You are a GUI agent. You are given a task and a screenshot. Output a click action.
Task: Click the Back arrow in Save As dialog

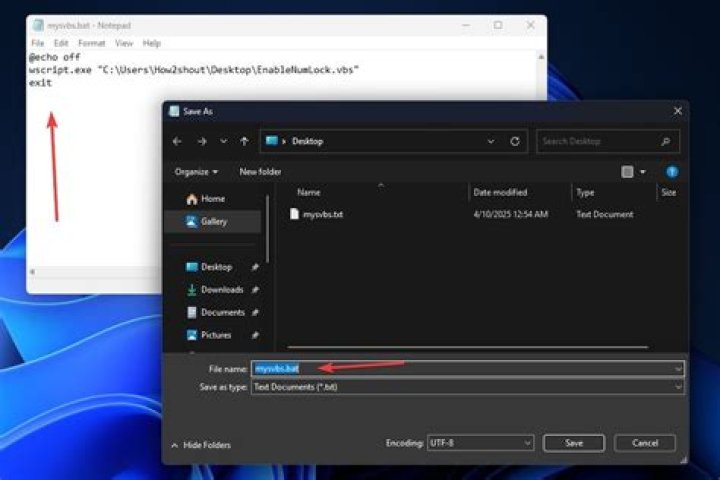click(x=177, y=142)
